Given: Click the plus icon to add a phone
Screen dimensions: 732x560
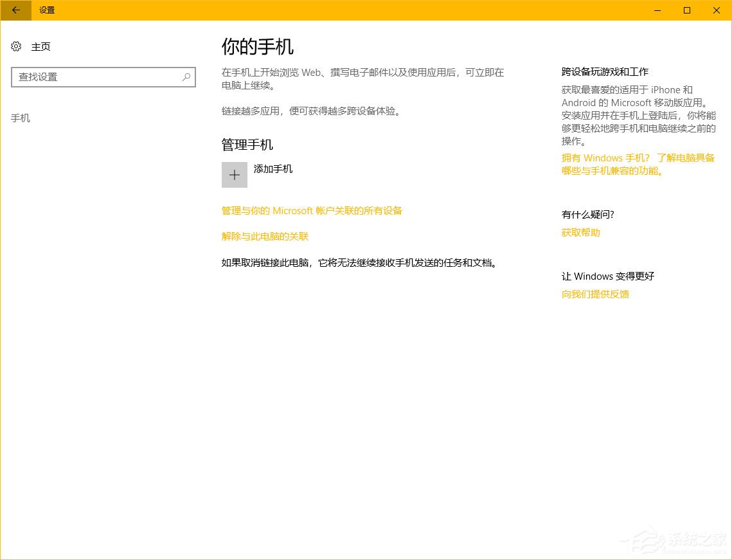Looking at the screenshot, I should tap(234, 174).
